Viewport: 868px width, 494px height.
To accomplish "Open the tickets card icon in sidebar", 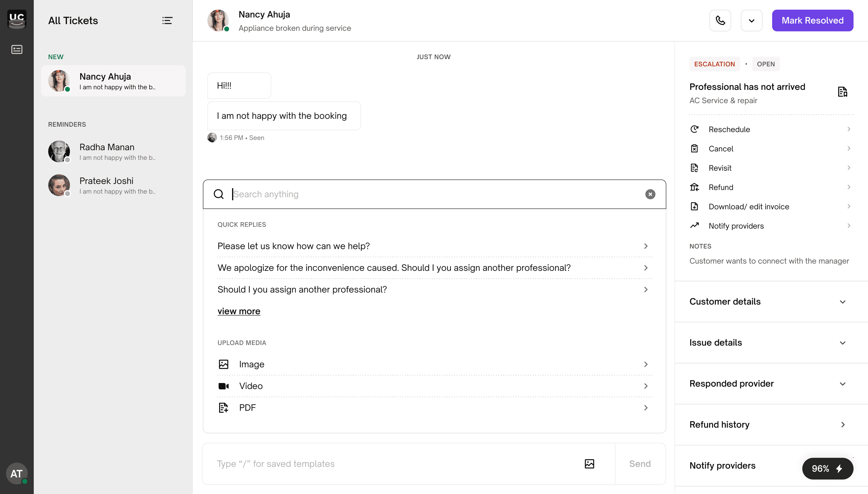I will (x=17, y=49).
